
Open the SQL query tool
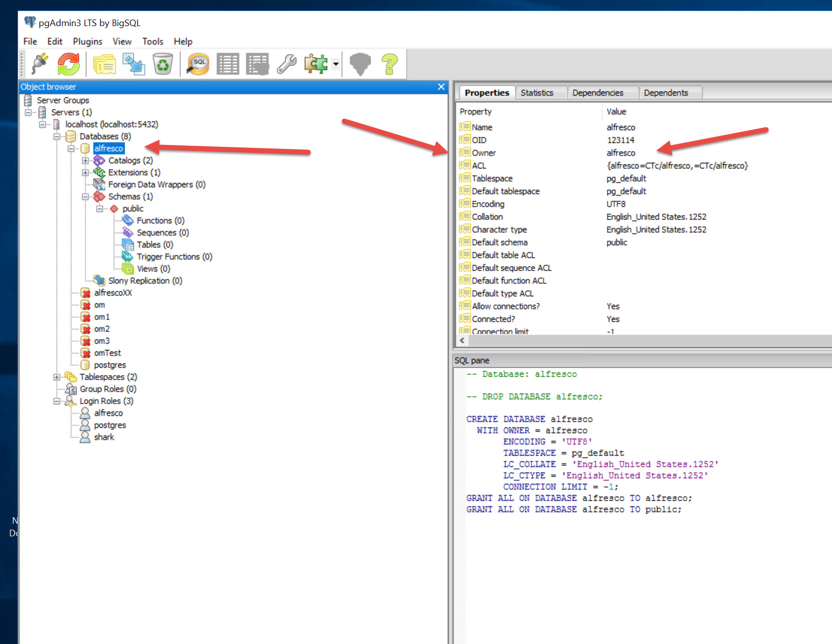tap(198, 64)
